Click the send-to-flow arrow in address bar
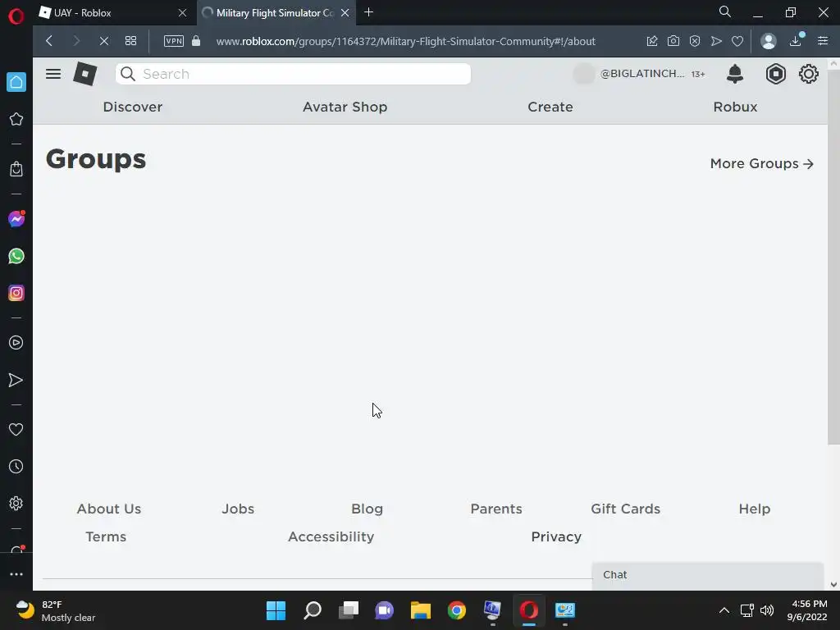The width and height of the screenshot is (840, 630). pos(716,41)
